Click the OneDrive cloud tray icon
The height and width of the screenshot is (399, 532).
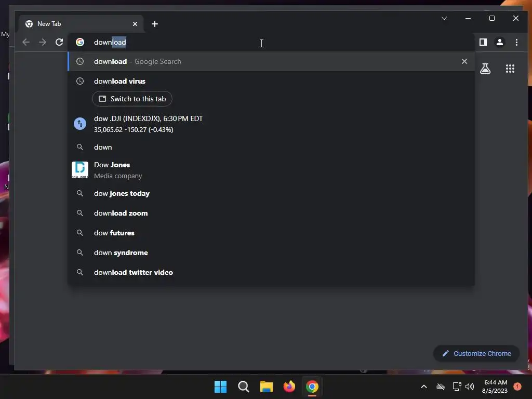(441, 387)
